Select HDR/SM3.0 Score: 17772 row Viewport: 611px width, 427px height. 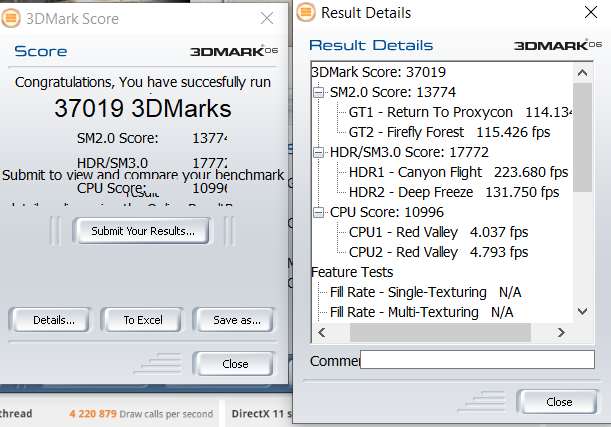(409, 152)
